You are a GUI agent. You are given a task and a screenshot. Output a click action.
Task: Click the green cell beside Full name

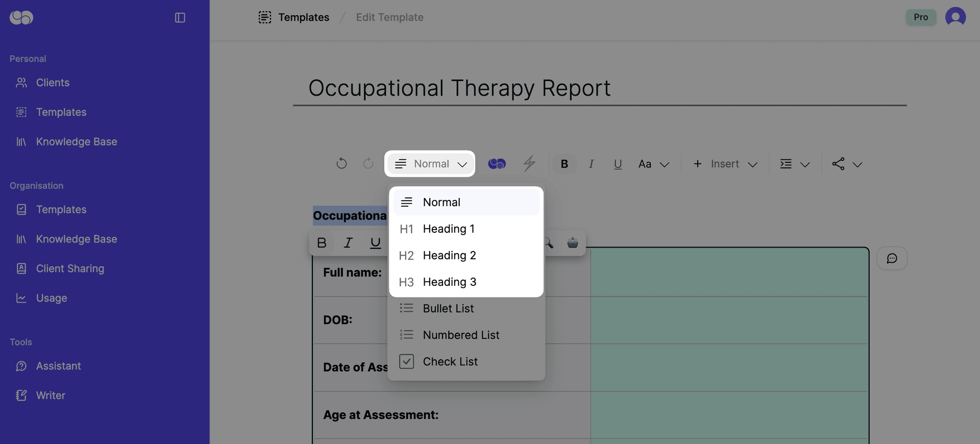click(729, 273)
